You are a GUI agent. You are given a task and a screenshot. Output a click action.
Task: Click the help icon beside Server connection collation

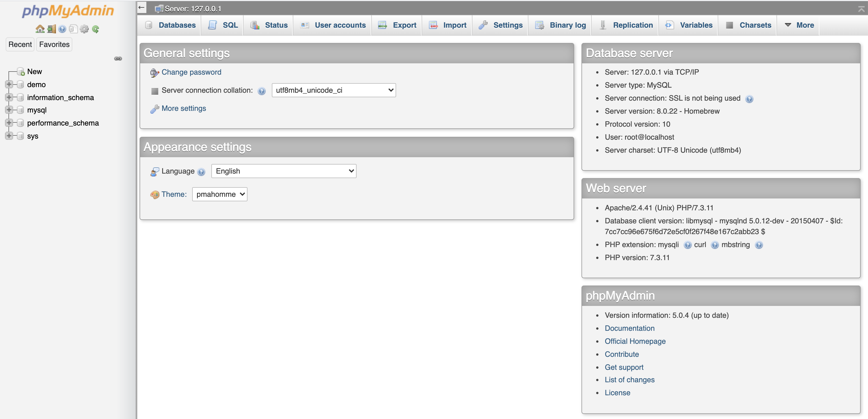pyautogui.click(x=262, y=91)
